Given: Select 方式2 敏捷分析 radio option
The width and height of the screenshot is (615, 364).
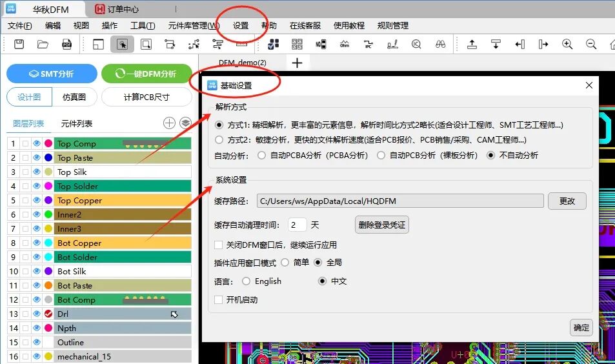Looking at the screenshot, I should pos(219,139).
